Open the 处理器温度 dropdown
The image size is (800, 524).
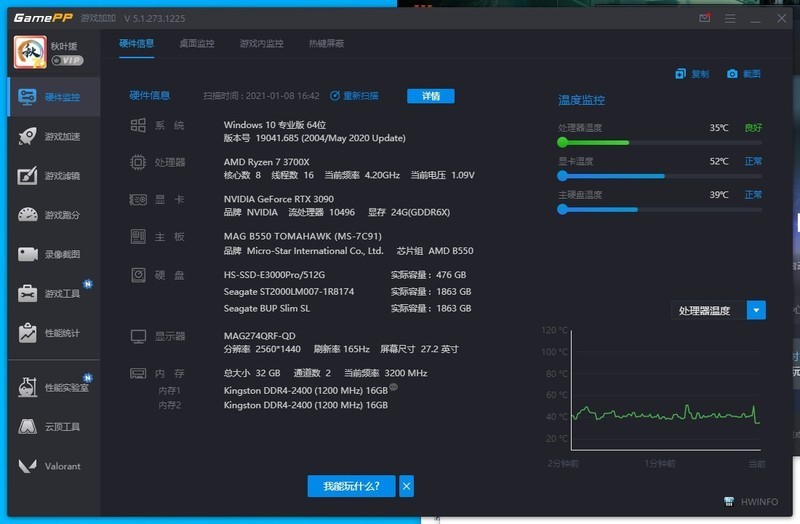(x=718, y=310)
